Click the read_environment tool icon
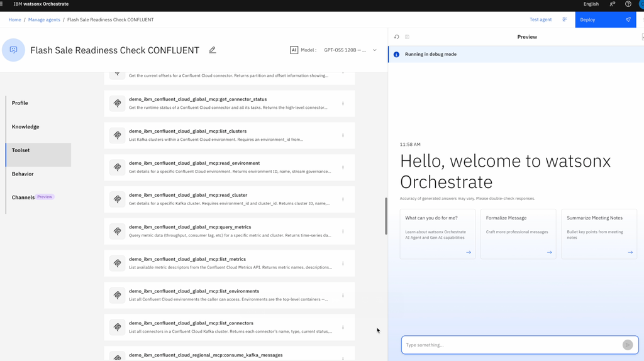644x361 pixels. 118,167
